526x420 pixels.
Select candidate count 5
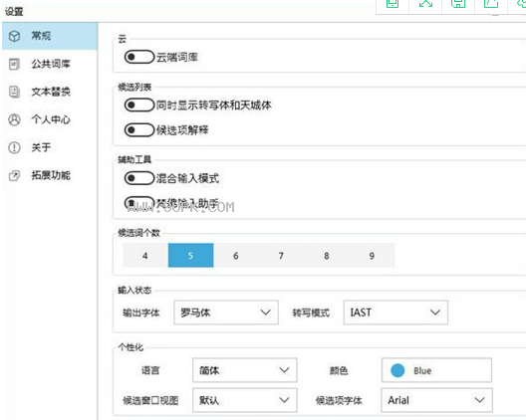pyautogui.click(x=190, y=256)
